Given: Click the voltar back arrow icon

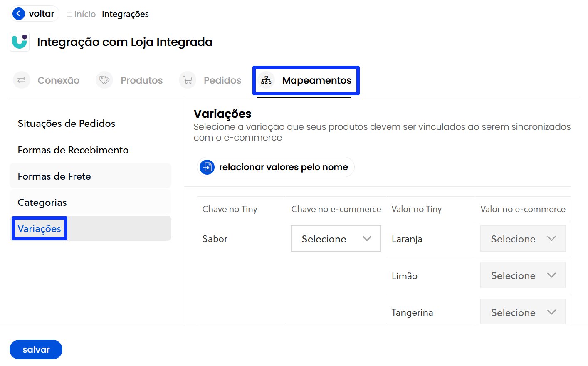Looking at the screenshot, I should click(19, 14).
